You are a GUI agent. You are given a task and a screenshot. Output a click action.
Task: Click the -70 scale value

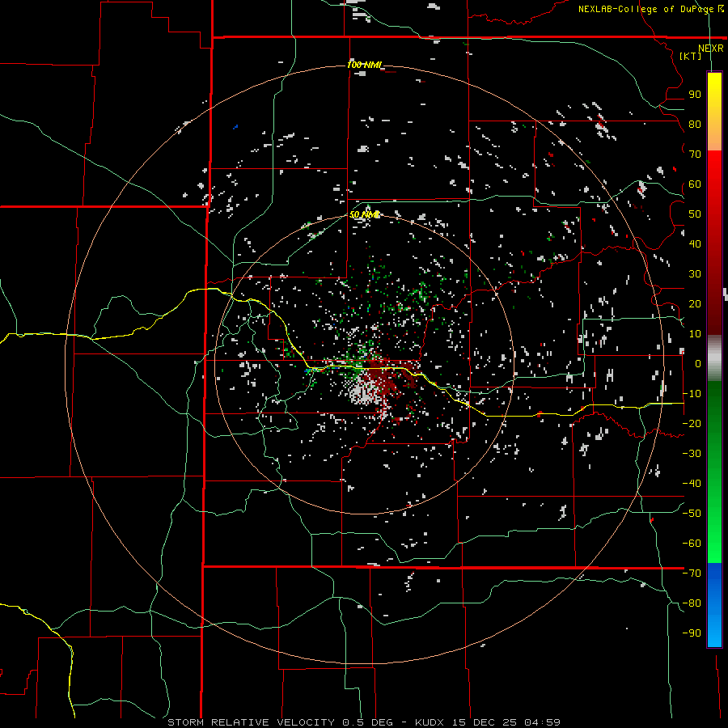pos(692,574)
